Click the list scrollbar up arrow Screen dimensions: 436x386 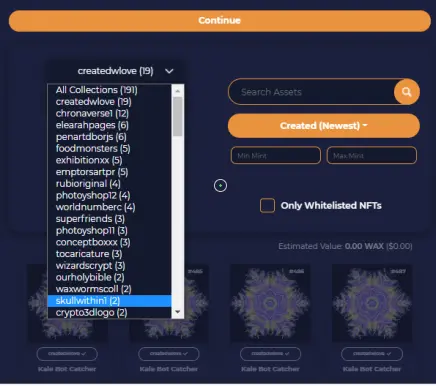point(178,91)
